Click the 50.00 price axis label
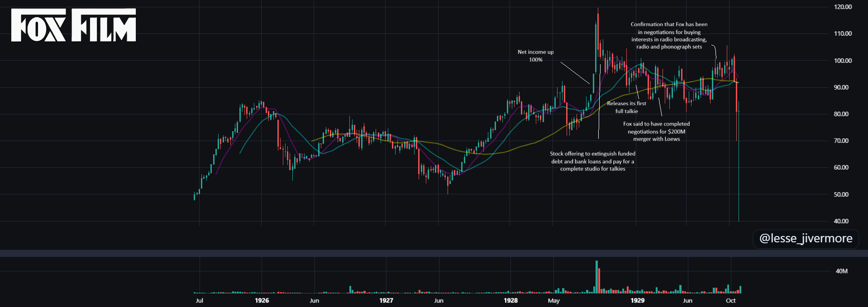Image resolution: width=868 pixels, height=307 pixels. pyautogui.click(x=841, y=194)
